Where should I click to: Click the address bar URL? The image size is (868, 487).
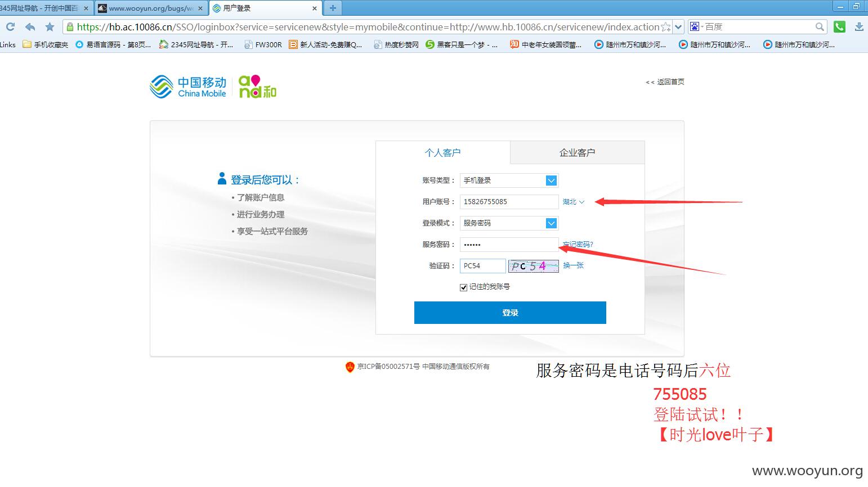pos(368,26)
